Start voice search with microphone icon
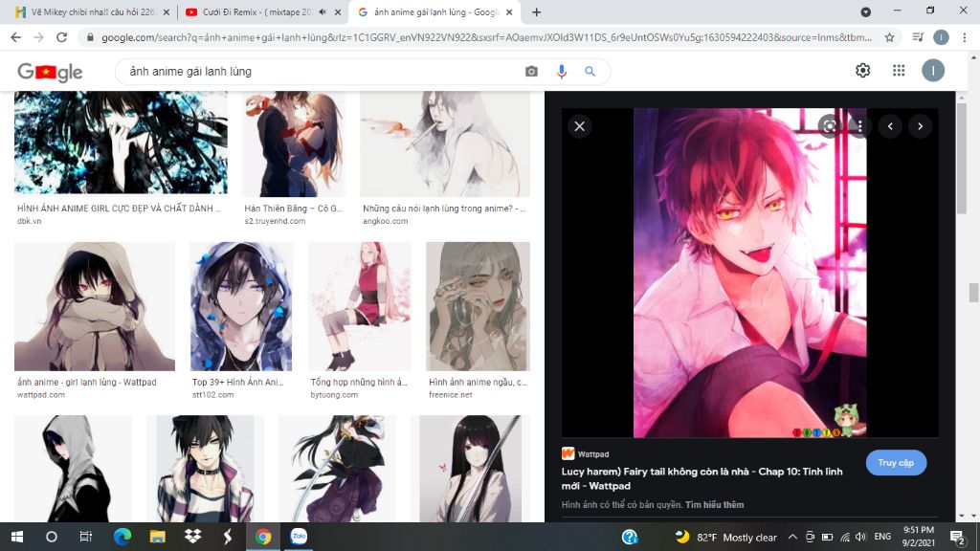This screenshot has height=551, width=980. [x=561, y=71]
